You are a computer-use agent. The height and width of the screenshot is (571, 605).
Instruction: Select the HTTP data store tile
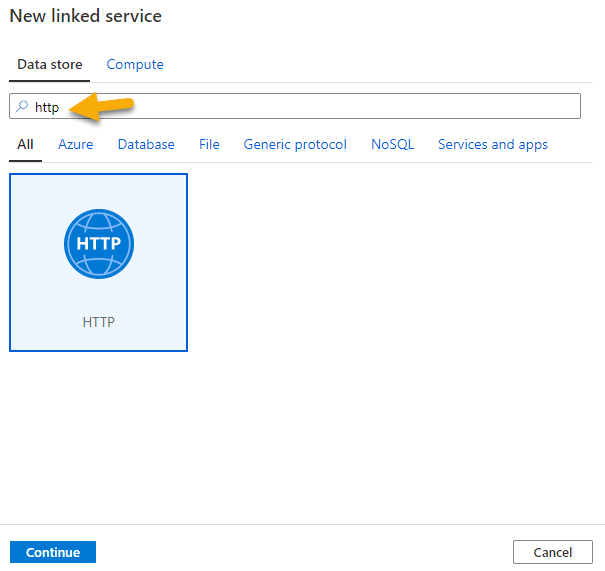(x=98, y=262)
